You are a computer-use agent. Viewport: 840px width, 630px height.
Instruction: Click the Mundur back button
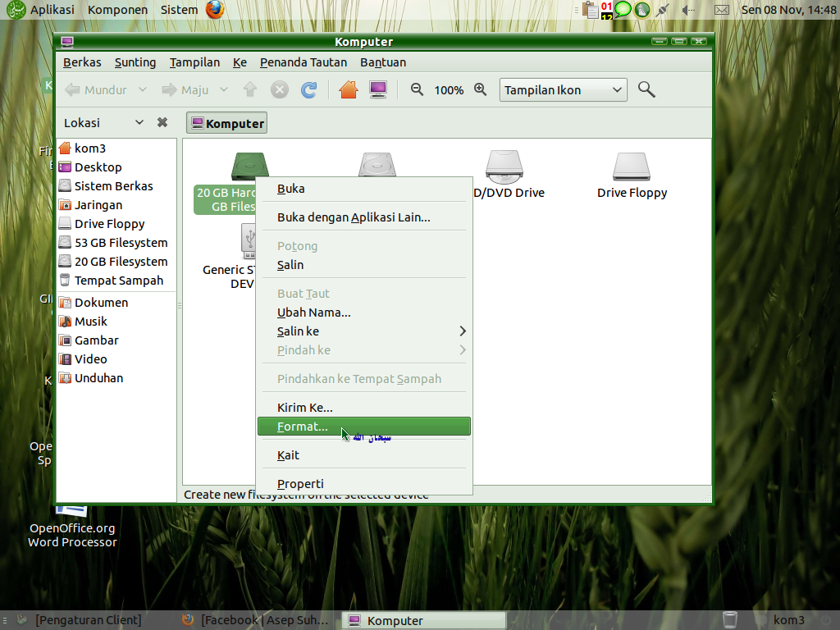(x=97, y=89)
